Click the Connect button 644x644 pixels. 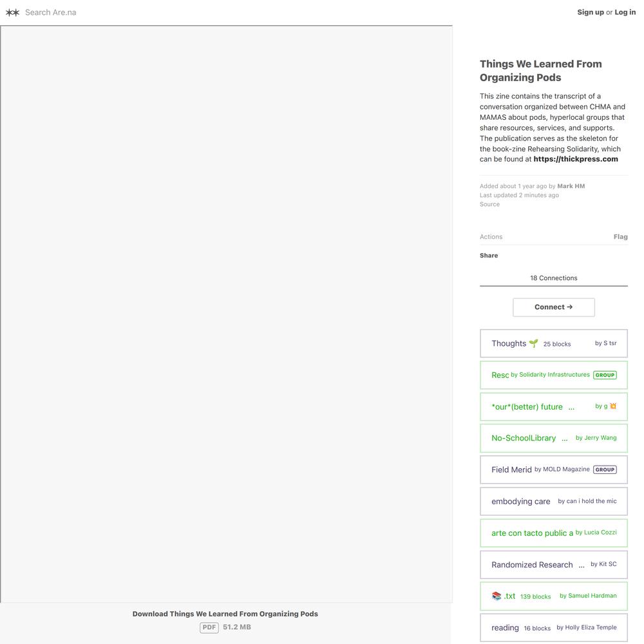point(554,307)
